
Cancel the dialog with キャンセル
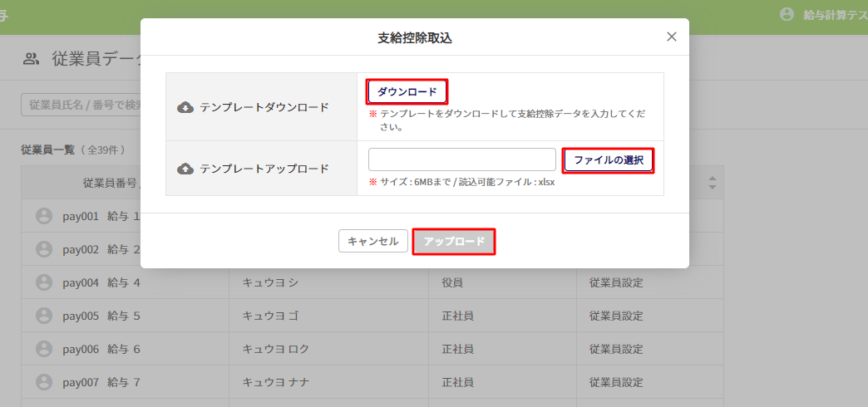click(373, 242)
